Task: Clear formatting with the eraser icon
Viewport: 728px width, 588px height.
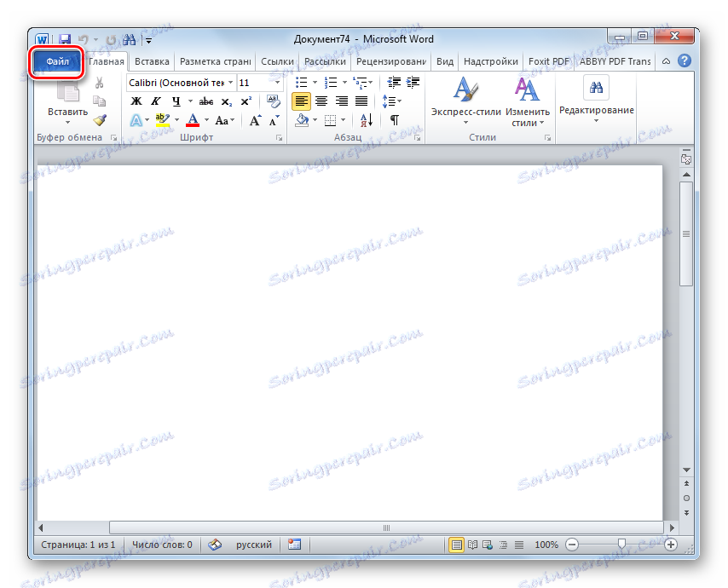Action: click(x=273, y=101)
